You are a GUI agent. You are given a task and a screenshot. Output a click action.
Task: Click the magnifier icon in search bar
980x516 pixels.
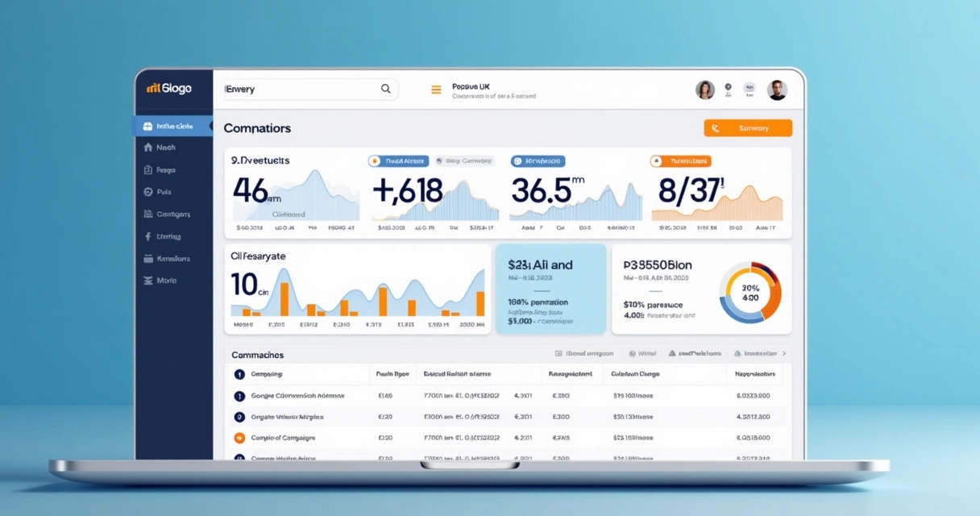[386, 89]
